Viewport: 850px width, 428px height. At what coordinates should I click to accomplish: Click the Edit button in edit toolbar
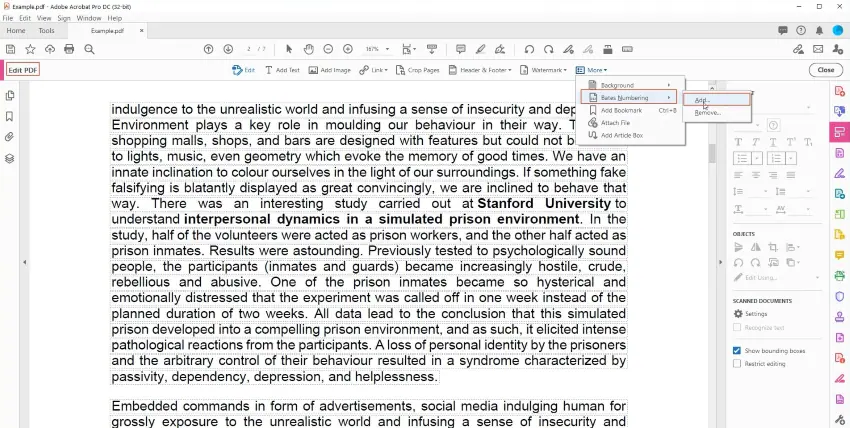click(243, 70)
